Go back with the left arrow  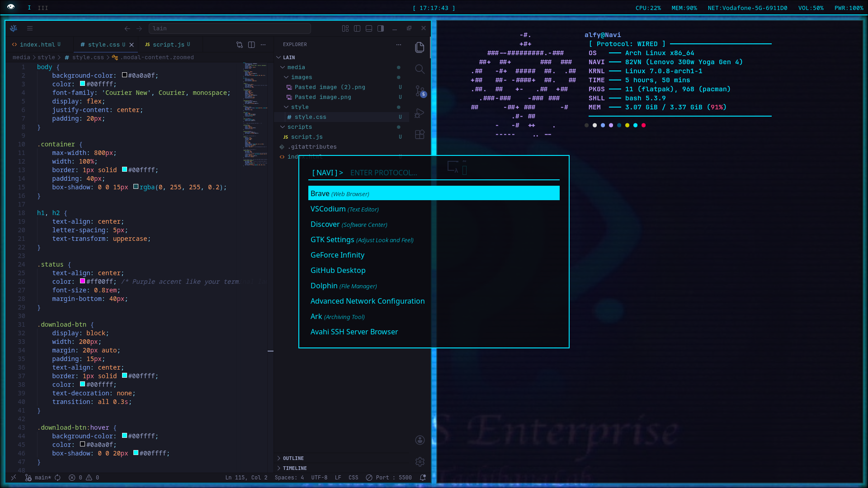click(x=127, y=28)
